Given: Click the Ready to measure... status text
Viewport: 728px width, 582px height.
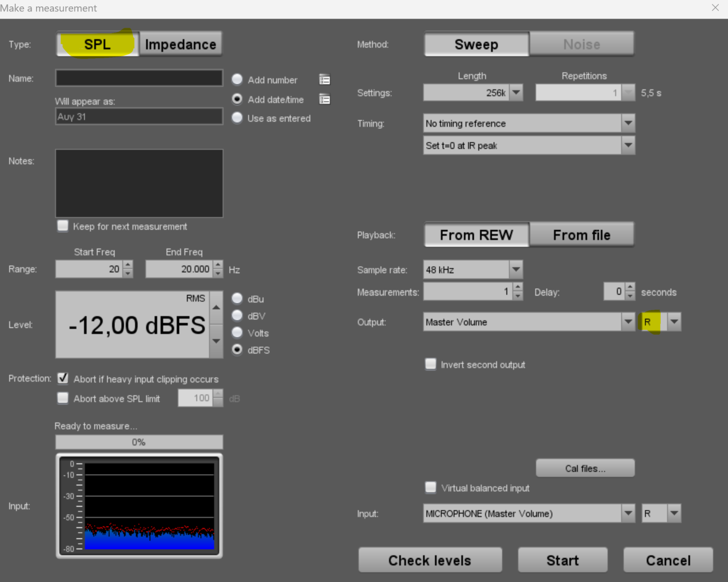Looking at the screenshot, I should [96, 426].
